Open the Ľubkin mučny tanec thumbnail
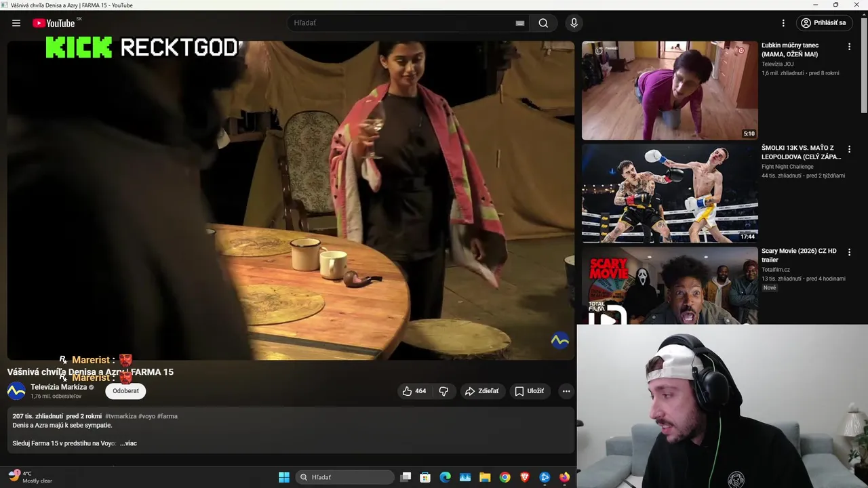868x488 pixels. point(669,90)
